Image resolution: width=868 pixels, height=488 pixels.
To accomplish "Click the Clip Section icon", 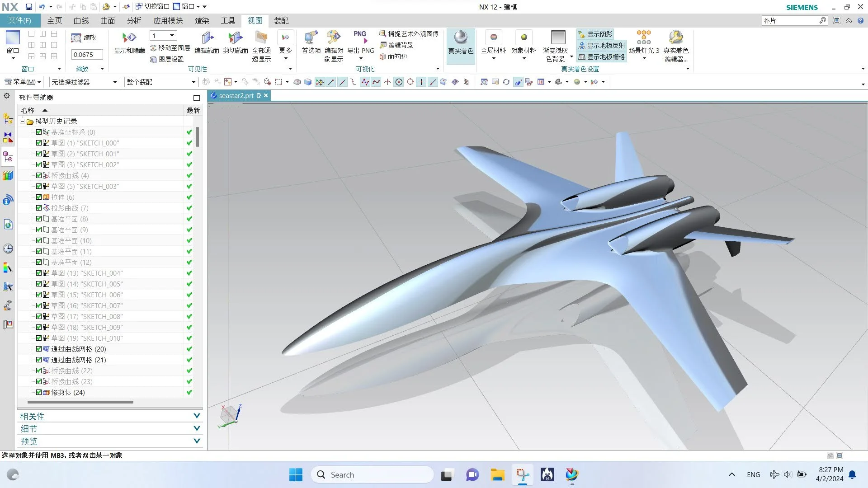I will click(235, 38).
